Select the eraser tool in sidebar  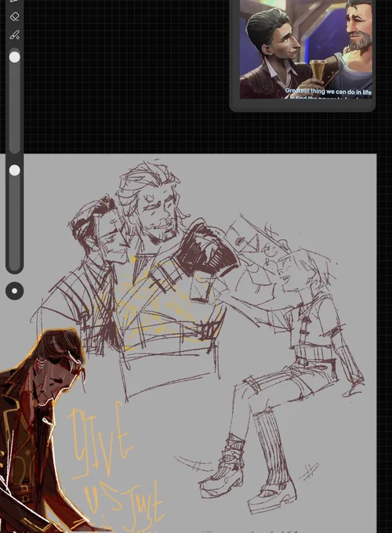(14, 16)
